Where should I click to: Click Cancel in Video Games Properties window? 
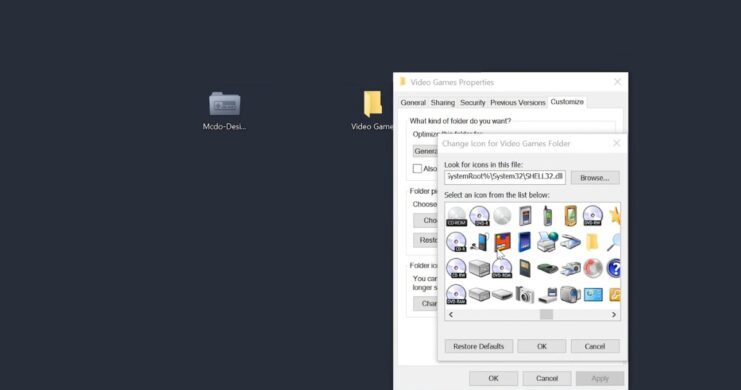547,378
